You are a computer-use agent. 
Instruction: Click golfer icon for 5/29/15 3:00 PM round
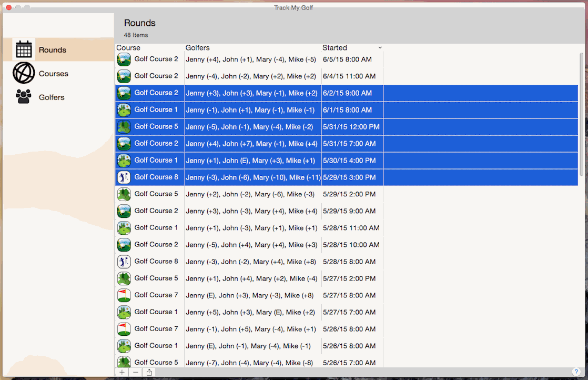coord(124,177)
